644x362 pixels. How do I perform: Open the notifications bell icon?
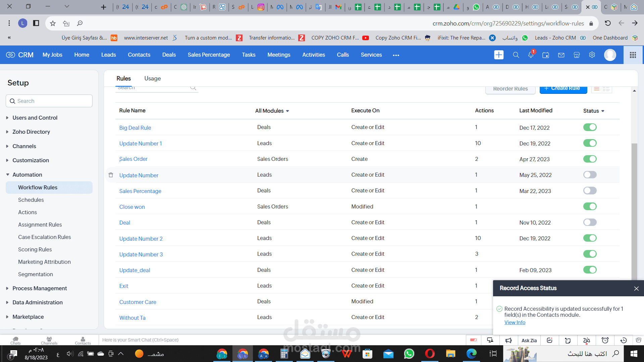coord(531,55)
